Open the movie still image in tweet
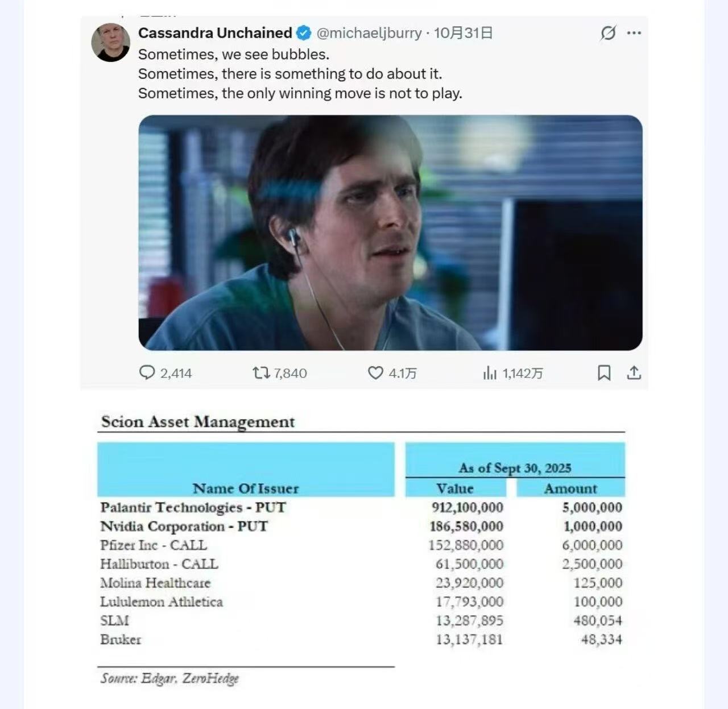The image size is (728, 709). 390,233
